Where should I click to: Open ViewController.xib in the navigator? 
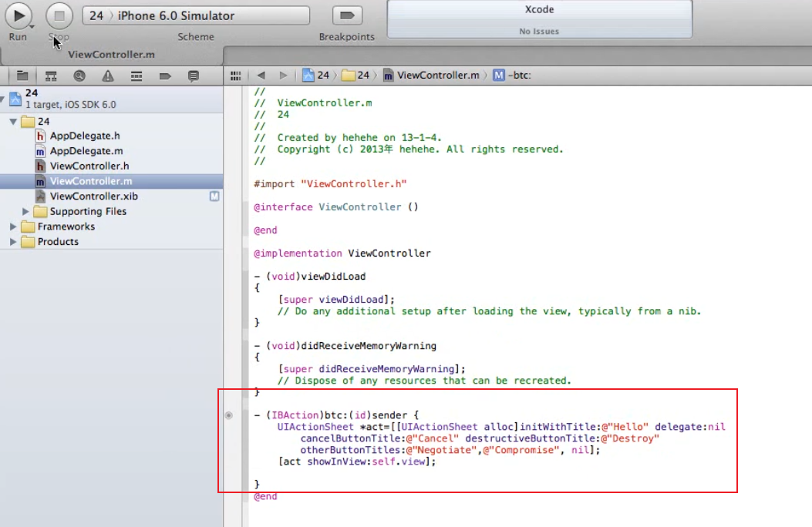pyautogui.click(x=94, y=196)
